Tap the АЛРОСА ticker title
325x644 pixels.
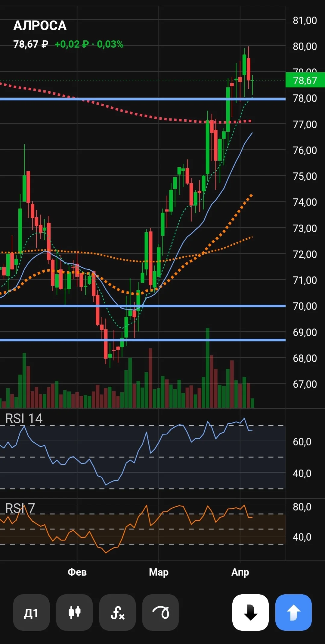tap(40, 26)
